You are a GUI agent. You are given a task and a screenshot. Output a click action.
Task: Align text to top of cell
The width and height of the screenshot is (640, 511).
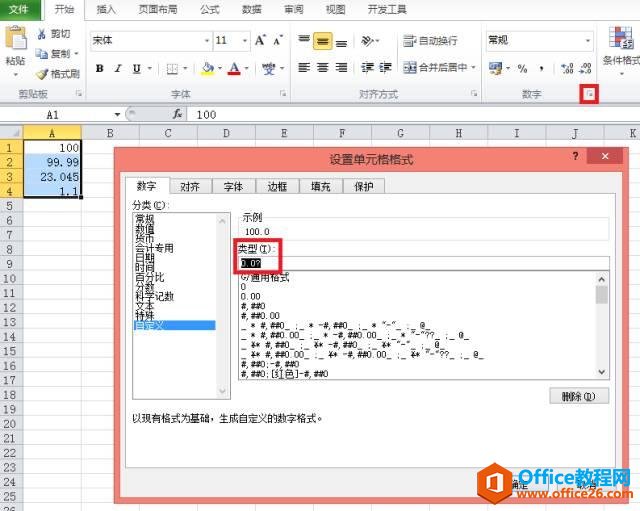point(304,40)
